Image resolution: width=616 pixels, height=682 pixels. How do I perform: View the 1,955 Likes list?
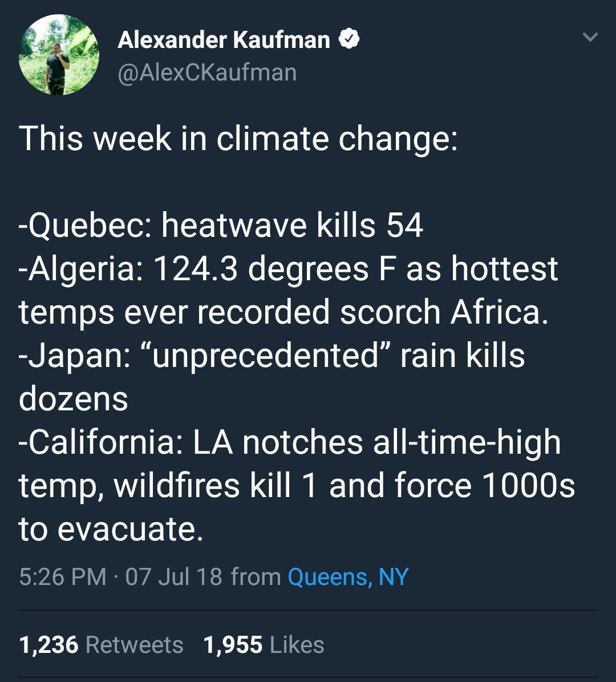tap(264, 645)
